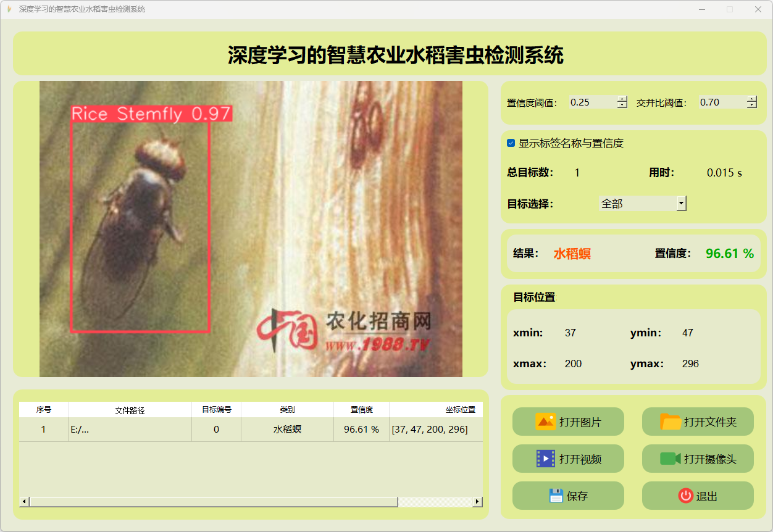Click the Rice Stemfly 0.97 detection label
Image resolution: width=773 pixels, height=532 pixels.
pos(151,114)
